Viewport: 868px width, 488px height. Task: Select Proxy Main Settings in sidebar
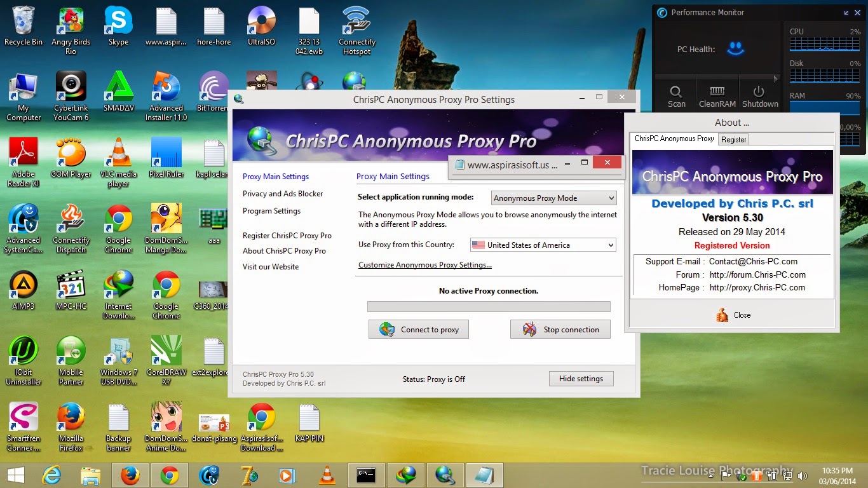tap(276, 177)
